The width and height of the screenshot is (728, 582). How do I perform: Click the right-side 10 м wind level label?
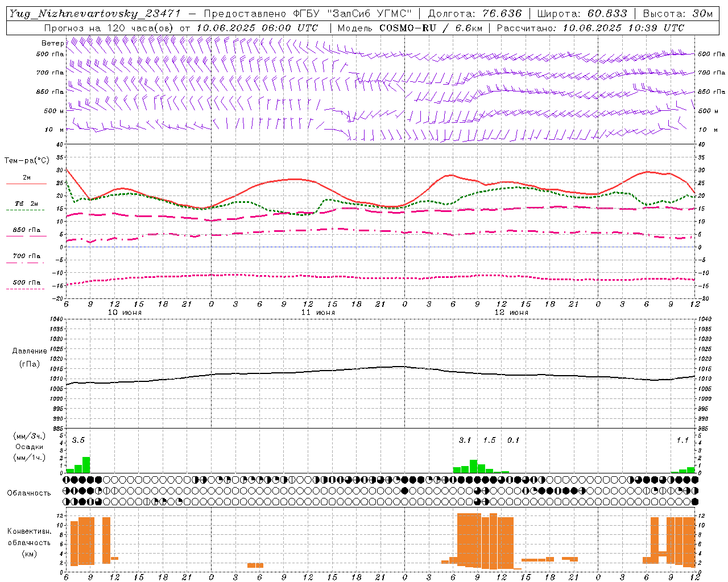[708, 130]
